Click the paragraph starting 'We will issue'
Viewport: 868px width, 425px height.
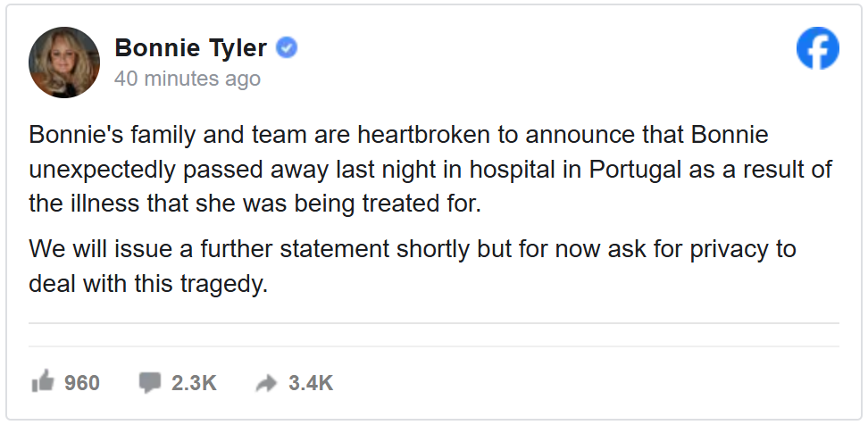tap(413, 267)
